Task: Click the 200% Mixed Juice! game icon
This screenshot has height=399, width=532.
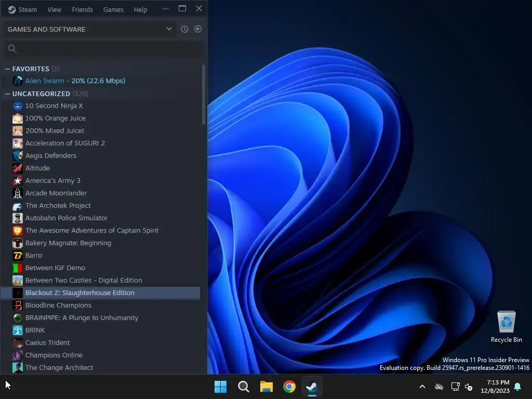Action: 18,130
